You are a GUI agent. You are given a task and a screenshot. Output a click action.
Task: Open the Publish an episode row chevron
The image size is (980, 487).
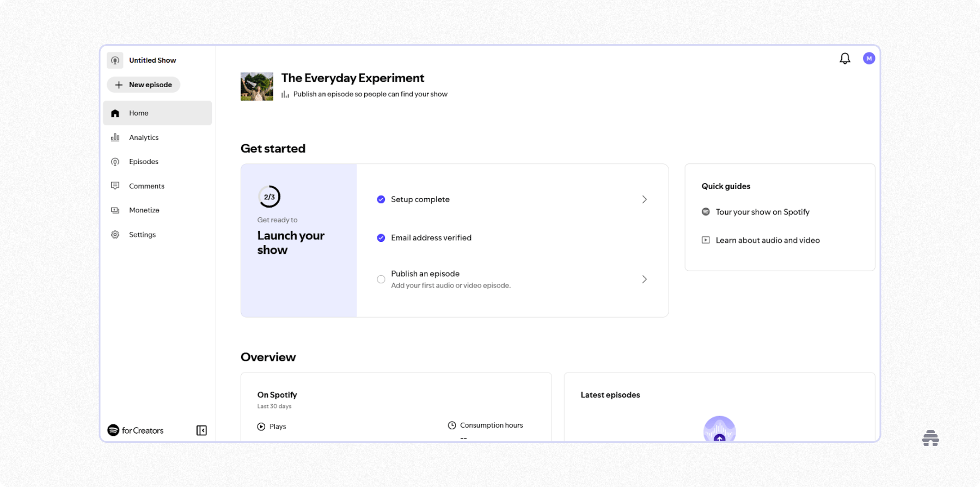coord(645,279)
